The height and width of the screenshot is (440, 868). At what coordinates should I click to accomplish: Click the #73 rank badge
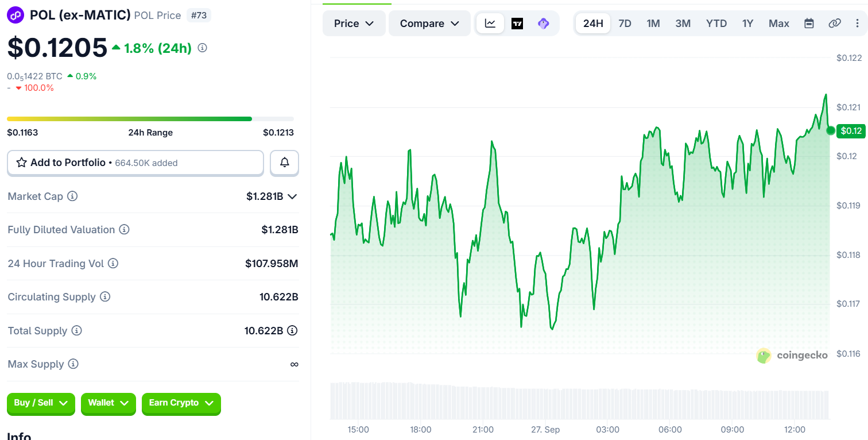click(x=199, y=16)
